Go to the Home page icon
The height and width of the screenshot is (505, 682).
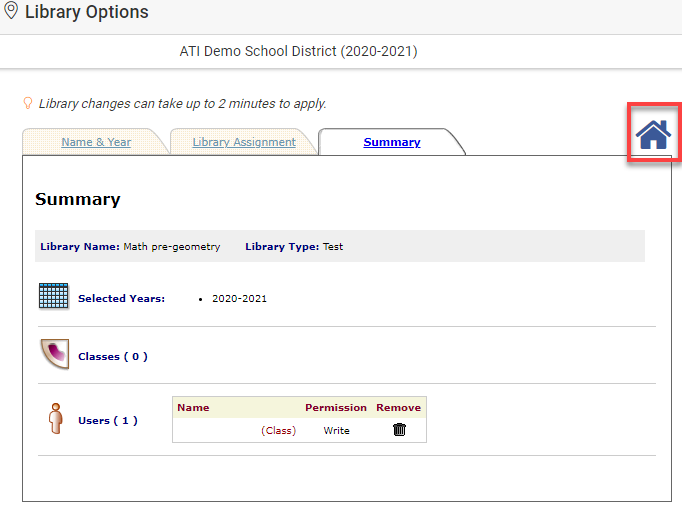[653, 132]
